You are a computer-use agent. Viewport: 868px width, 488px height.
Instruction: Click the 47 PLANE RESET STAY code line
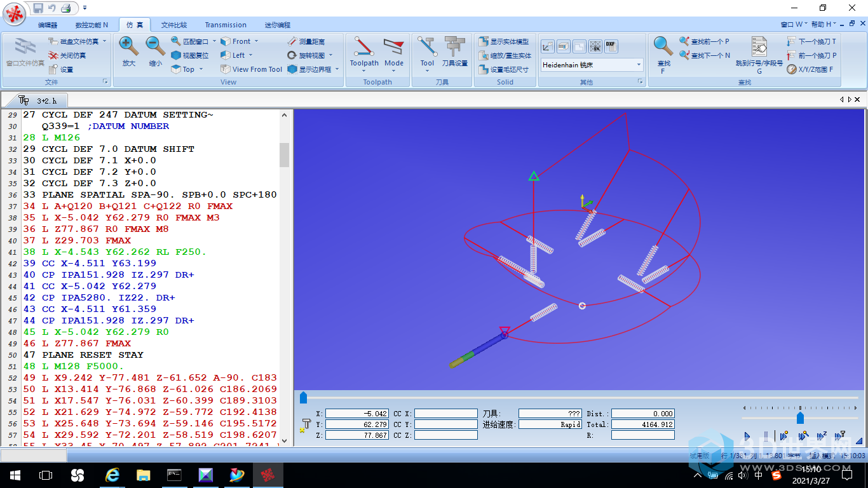tap(83, 355)
